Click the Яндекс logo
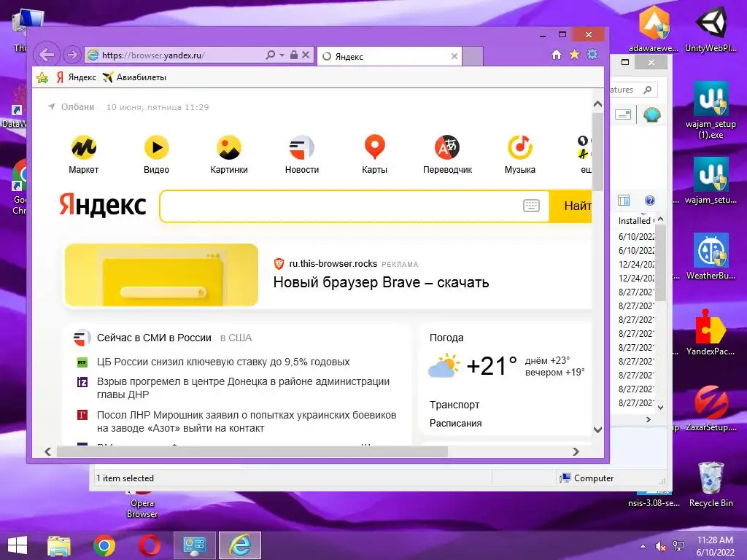Image resolution: width=747 pixels, height=560 pixels. [x=102, y=205]
